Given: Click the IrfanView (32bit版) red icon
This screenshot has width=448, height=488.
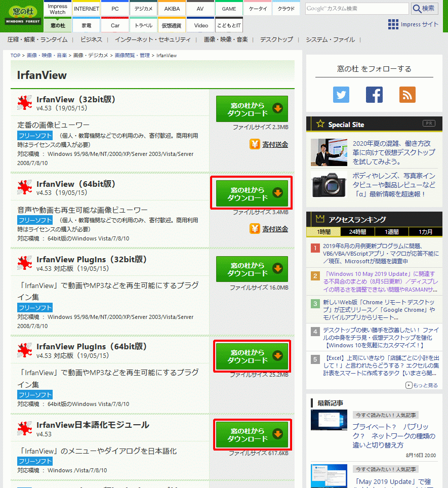Looking at the screenshot, I should pyautogui.click(x=25, y=103).
